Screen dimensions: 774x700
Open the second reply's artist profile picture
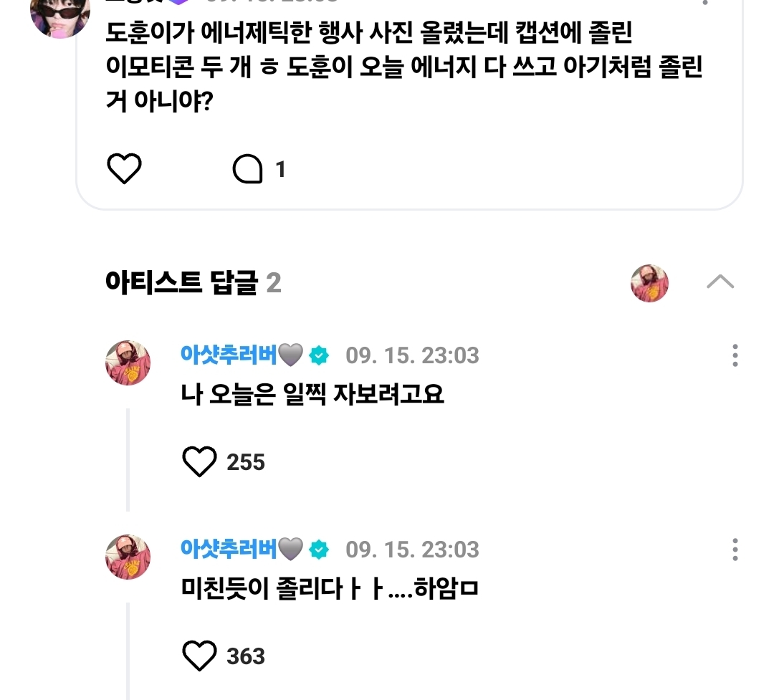click(128, 557)
